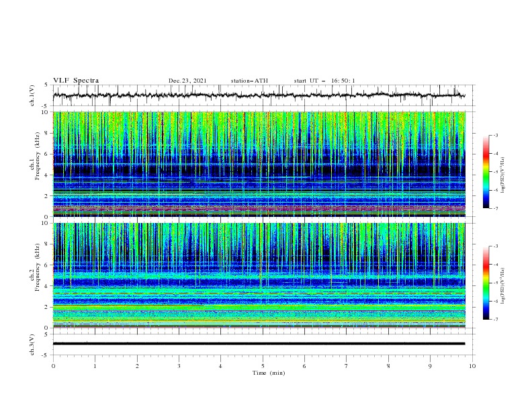532x411 pixels.
Task: Click the time-axis tick label "7"
Action: pyautogui.click(x=347, y=366)
